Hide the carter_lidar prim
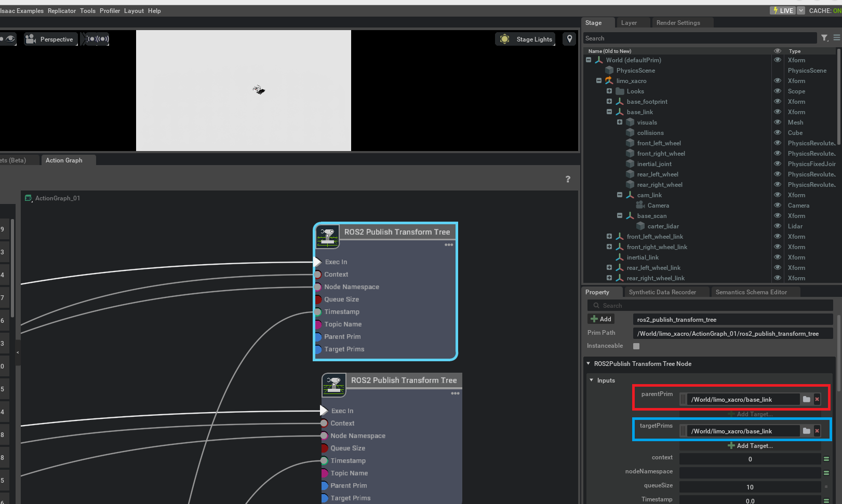 778,226
